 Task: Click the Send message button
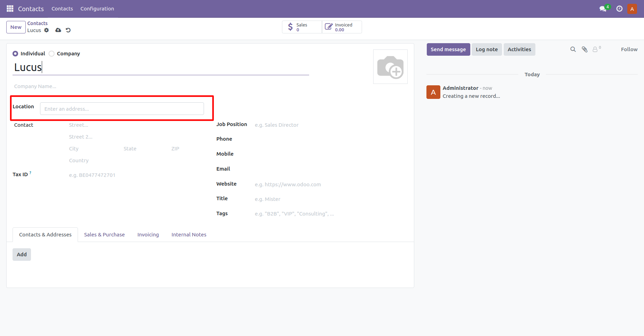click(x=448, y=49)
